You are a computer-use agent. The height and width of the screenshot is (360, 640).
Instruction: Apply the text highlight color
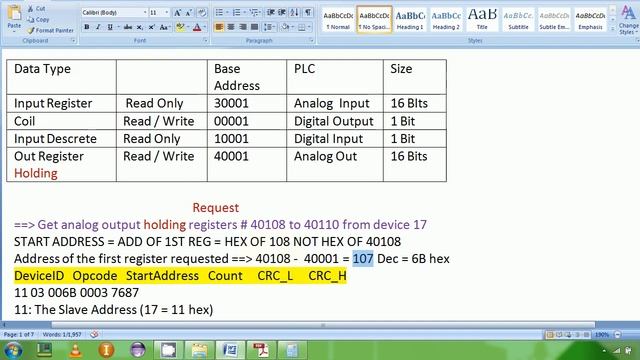[x=180, y=27]
